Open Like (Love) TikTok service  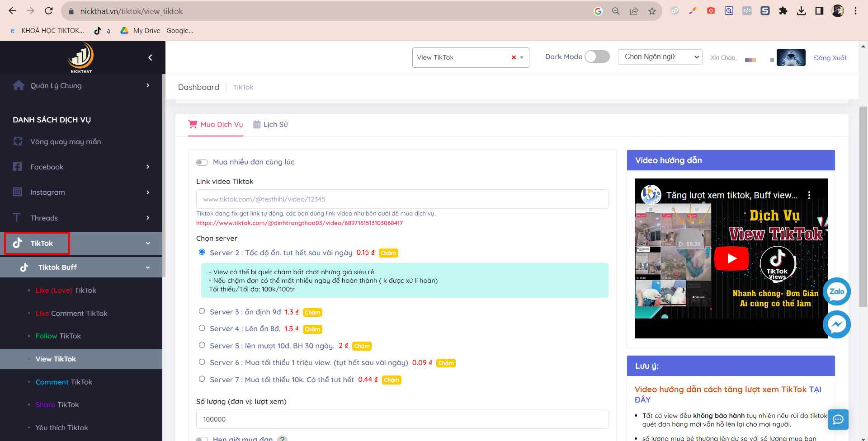[x=66, y=290]
